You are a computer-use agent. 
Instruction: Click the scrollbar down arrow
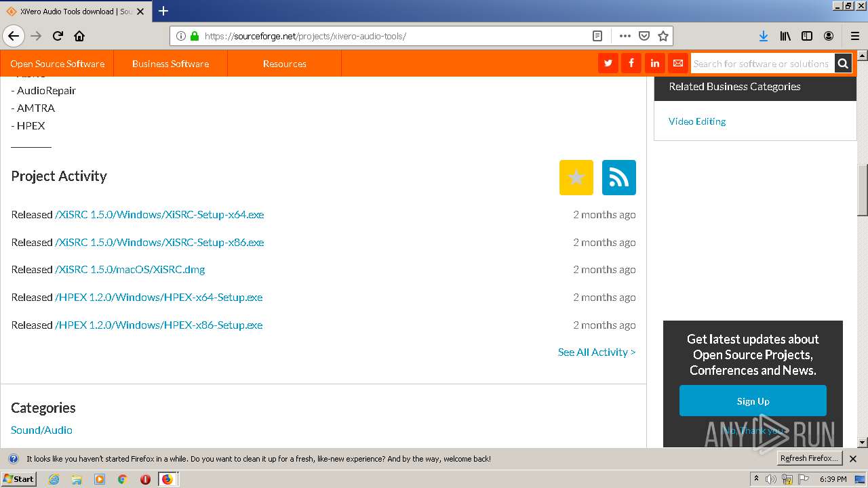(x=862, y=442)
